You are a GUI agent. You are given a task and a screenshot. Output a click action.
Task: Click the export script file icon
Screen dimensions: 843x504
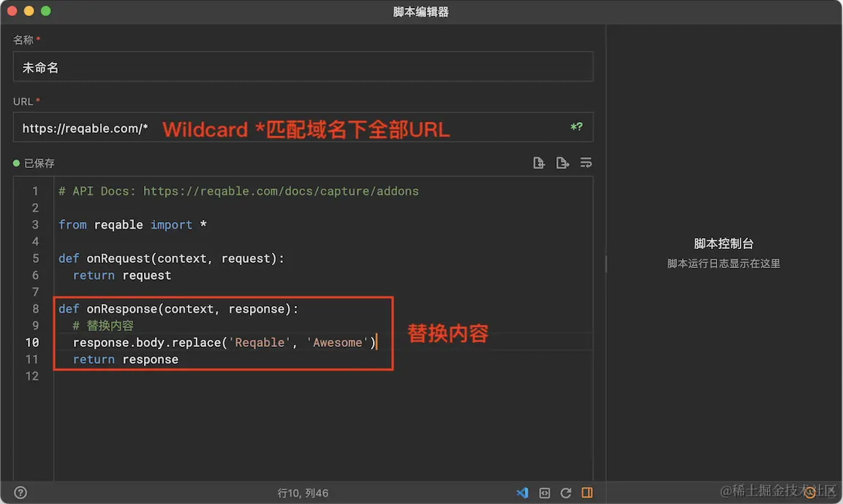coord(562,162)
